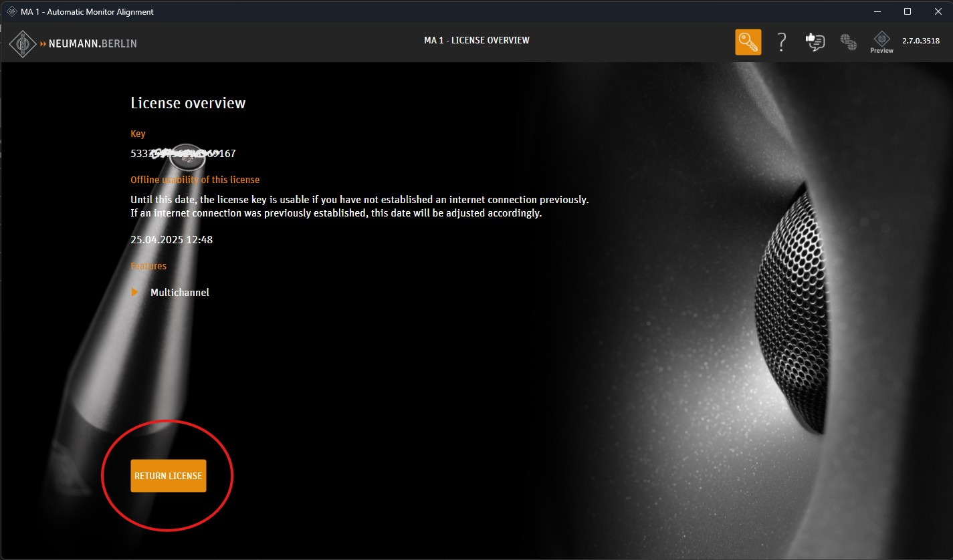
Task: Click the License overview heading
Action: [x=188, y=103]
